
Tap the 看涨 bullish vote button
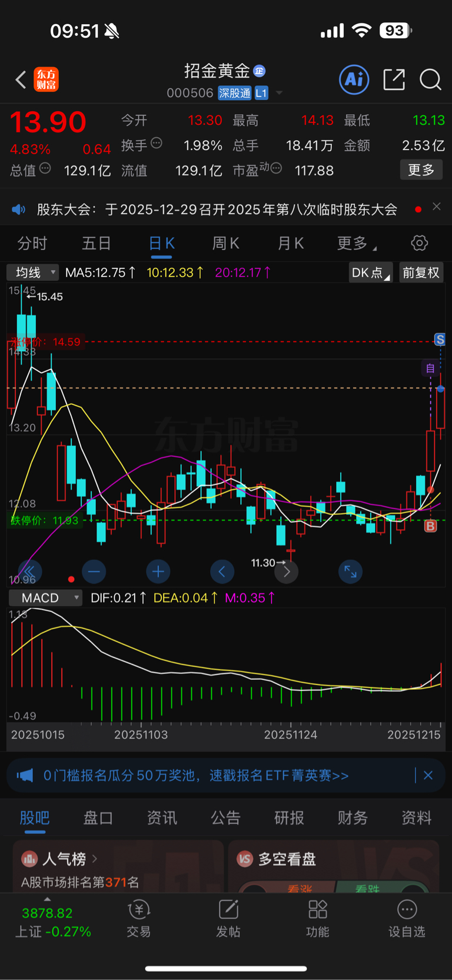301,888
